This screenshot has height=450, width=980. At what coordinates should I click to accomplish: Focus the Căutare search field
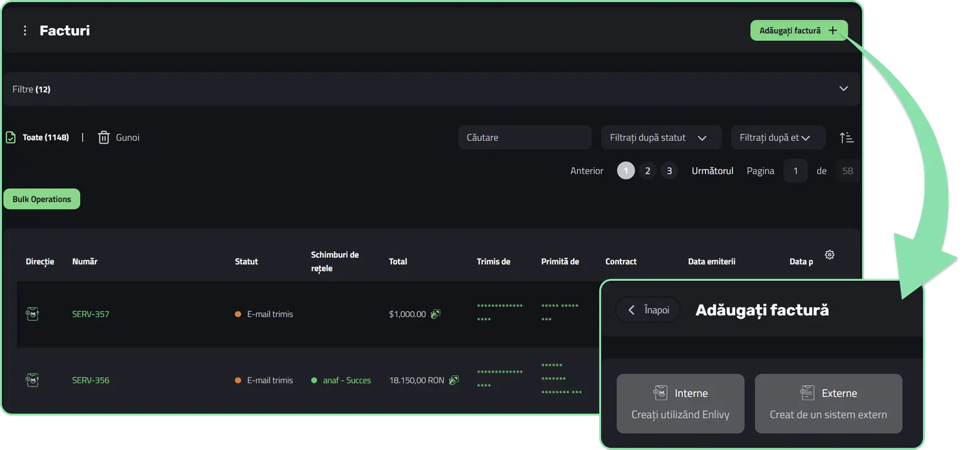(x=524, y=138)
